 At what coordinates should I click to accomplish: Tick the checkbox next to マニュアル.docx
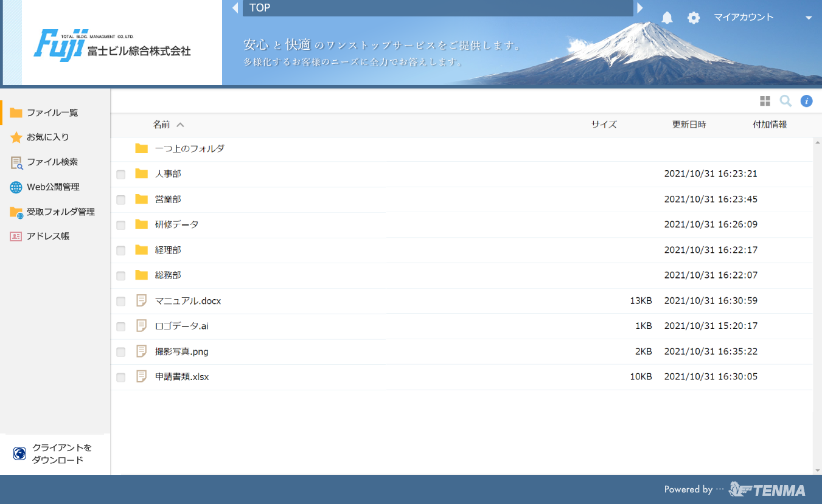pyautogui.click(x=121, y=302)
